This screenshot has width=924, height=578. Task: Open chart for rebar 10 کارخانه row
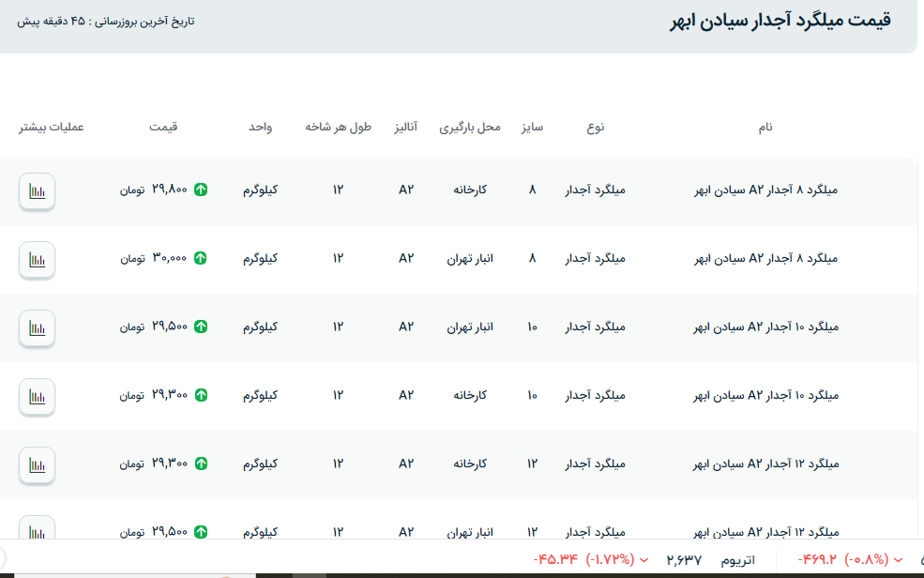click(37, 396)
